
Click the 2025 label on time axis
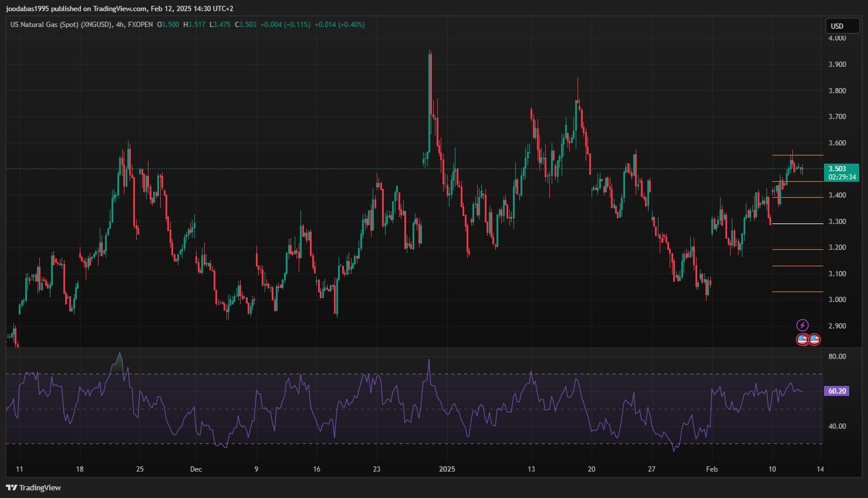[x=447, y=469]
